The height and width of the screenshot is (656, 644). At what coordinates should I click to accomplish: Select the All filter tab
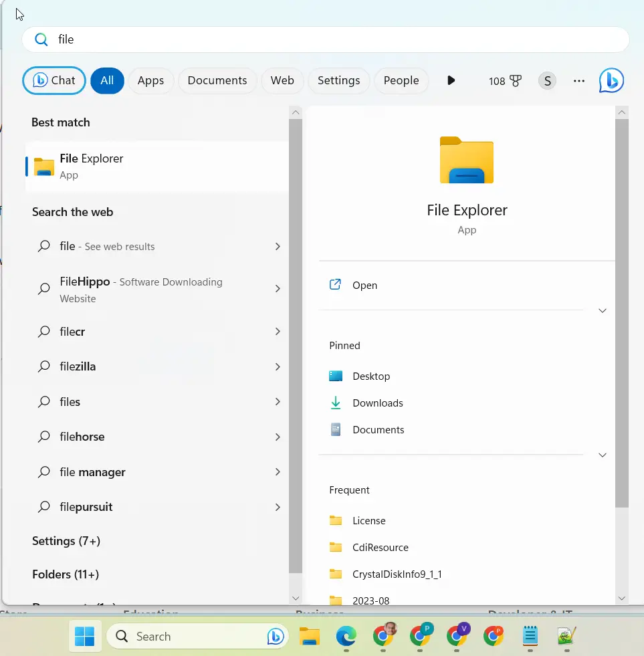(107, 80)
